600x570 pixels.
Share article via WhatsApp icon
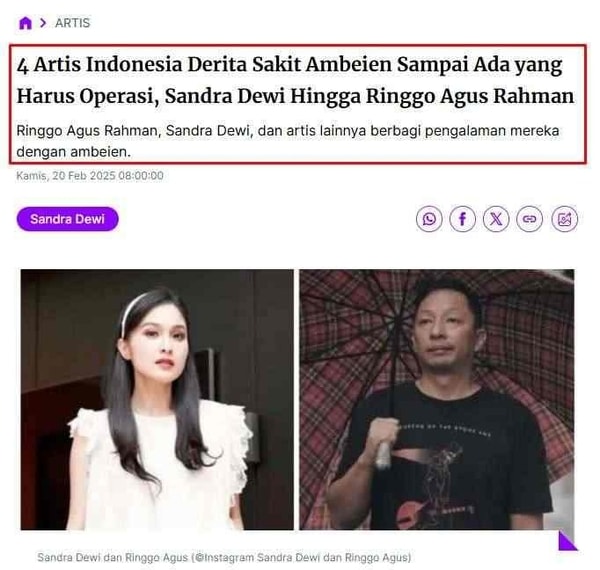click(429, 219)
